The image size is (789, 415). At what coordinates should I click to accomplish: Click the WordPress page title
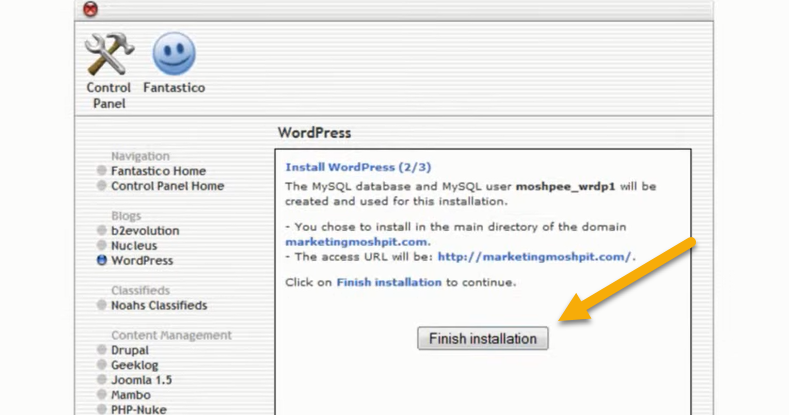pos(314,133)
